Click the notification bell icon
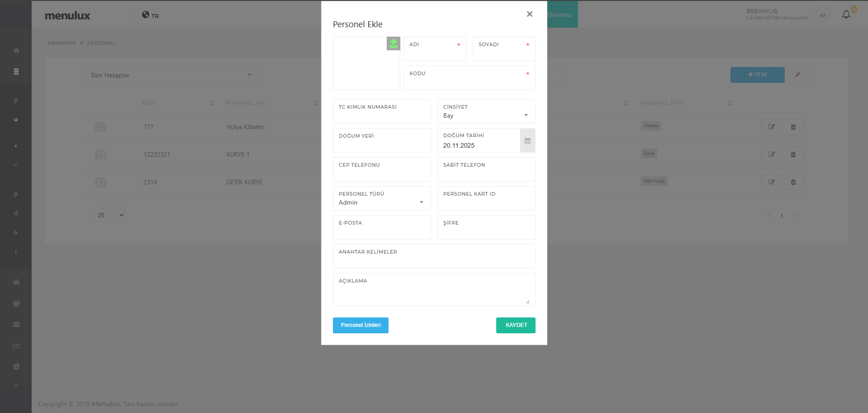This screenshot has width=868, height=413. coord(846,15)
